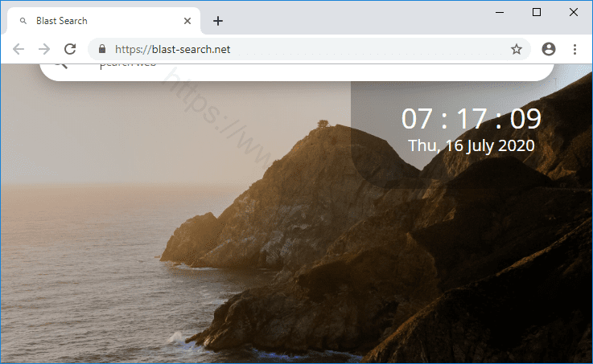Viewport: 593px width, 364px height.
Task: Open a new tab with plus button
Action: click(217, 21)
